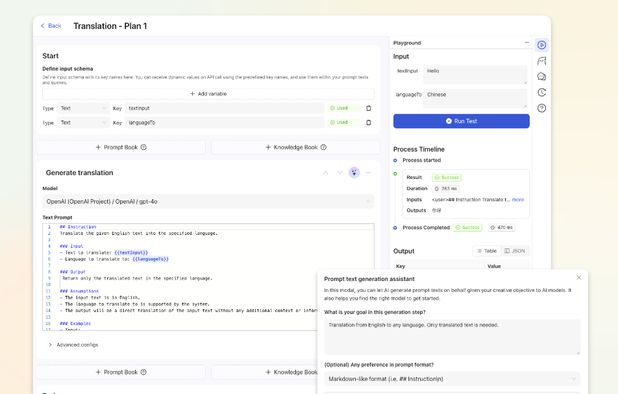Click the Process Completed timeline marker
Viewport: 618px width, 394px height.
click(395, 228)
